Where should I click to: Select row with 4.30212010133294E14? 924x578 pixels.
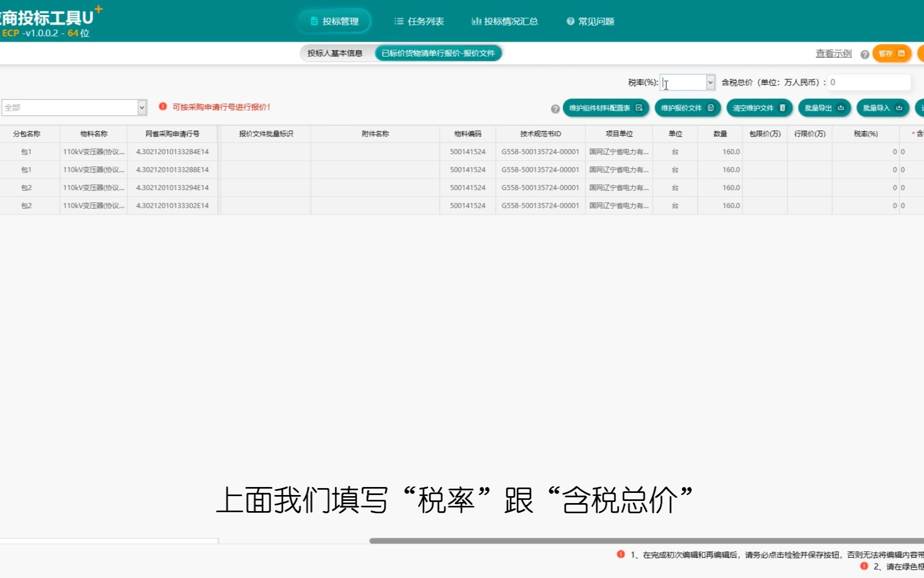462,188
